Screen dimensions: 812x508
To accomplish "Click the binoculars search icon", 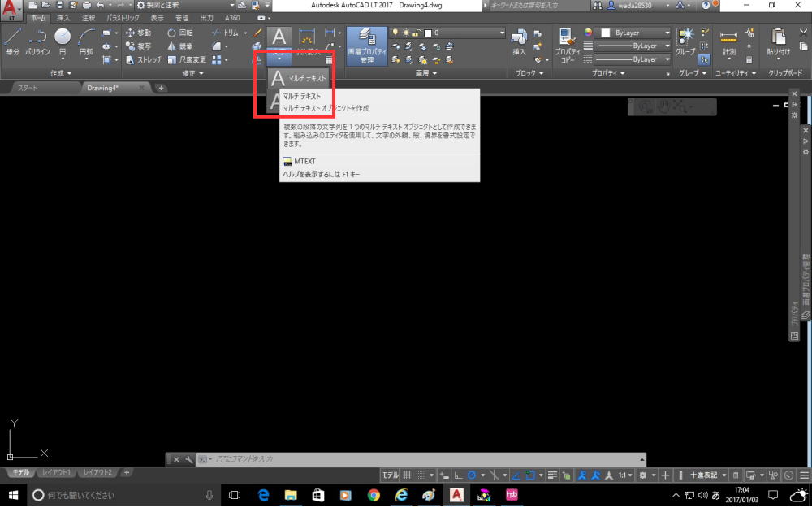I will [597, 5].
